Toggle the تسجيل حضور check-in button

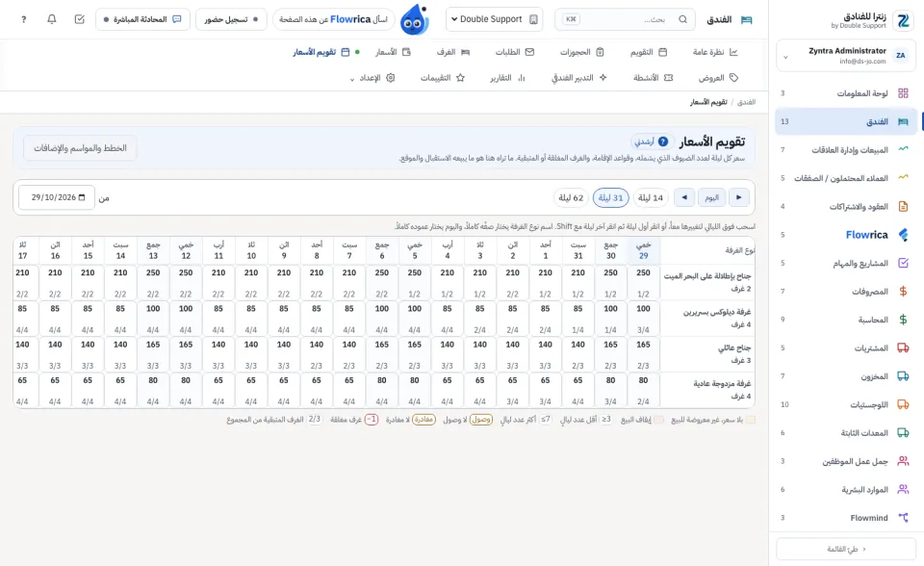pos(231,19)
